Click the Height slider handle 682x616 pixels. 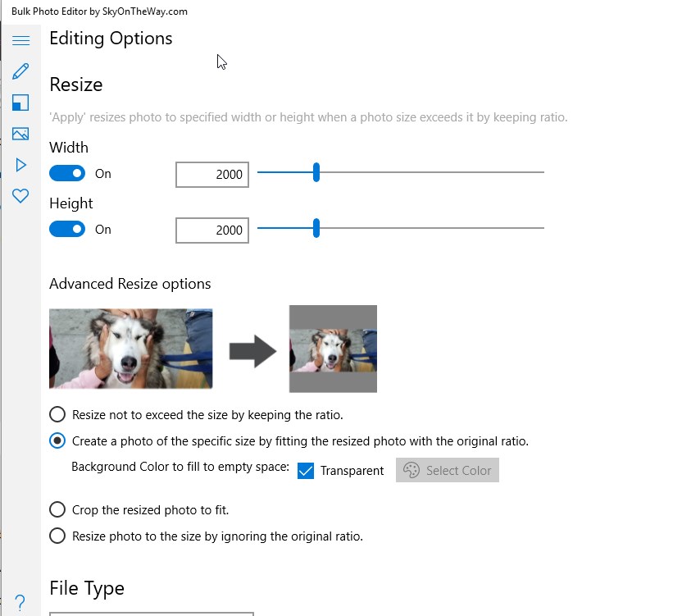click(x=316, y=229)
